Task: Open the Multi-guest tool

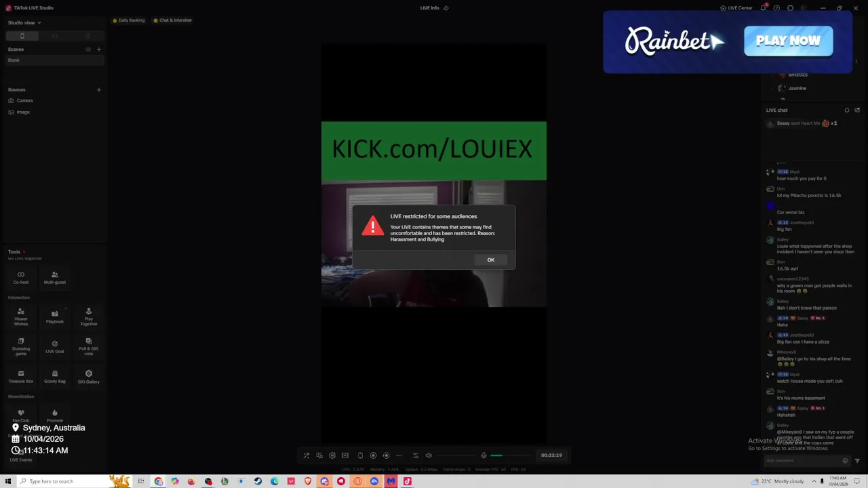Action: pyautogui.click(x=55, y=278)
